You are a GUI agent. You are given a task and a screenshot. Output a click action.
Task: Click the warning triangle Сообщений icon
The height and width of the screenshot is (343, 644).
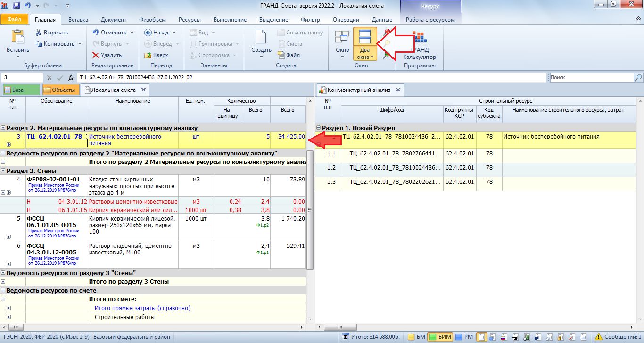[x=598, y=337]
